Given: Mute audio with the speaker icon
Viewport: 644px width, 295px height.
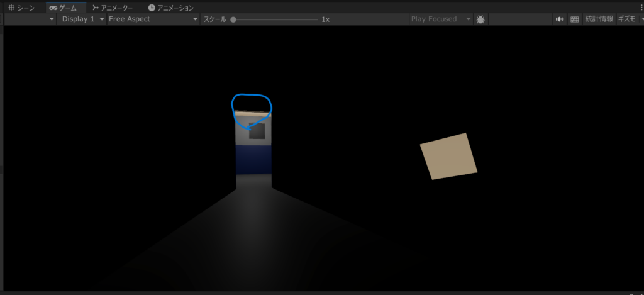Looking at the screenshot, I should [559, 19].
